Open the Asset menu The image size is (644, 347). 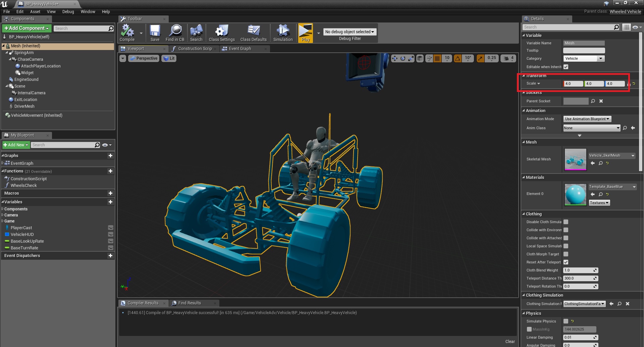point(35,11)
